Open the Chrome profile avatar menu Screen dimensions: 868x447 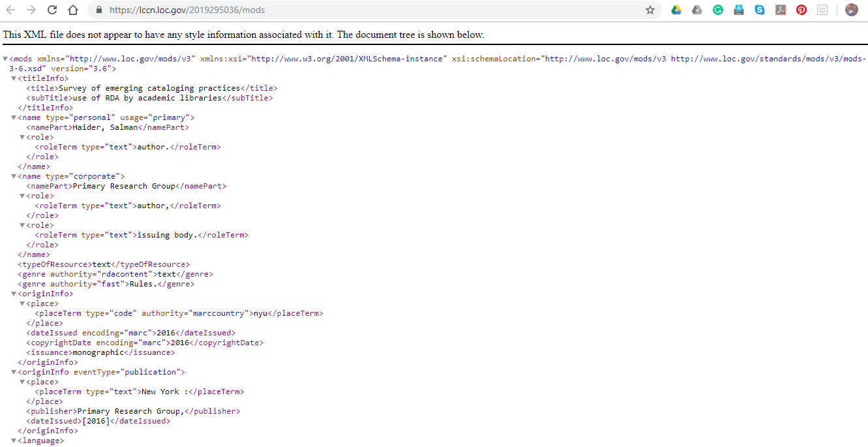(x=852, y=10)
